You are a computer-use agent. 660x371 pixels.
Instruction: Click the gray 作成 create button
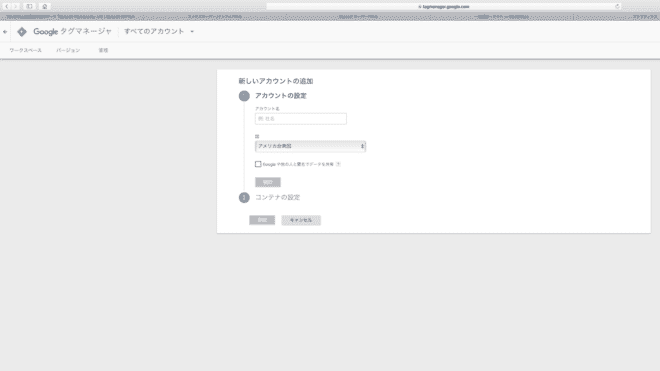262,220
